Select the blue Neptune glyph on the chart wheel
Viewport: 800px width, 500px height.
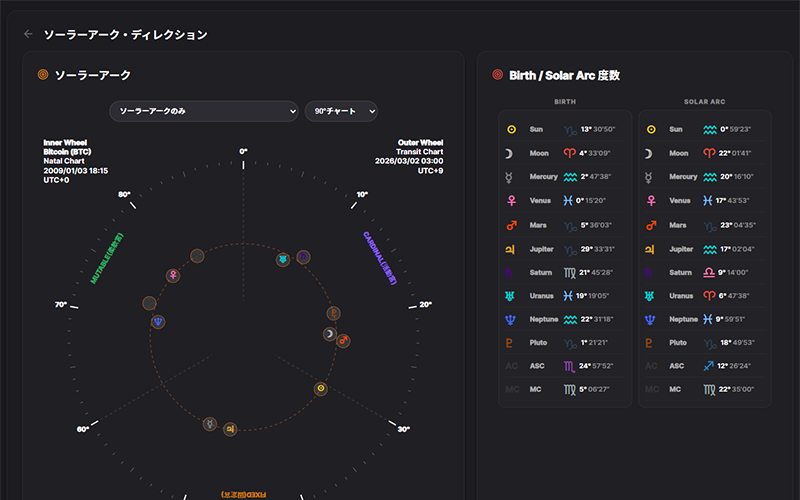[158, 322]
